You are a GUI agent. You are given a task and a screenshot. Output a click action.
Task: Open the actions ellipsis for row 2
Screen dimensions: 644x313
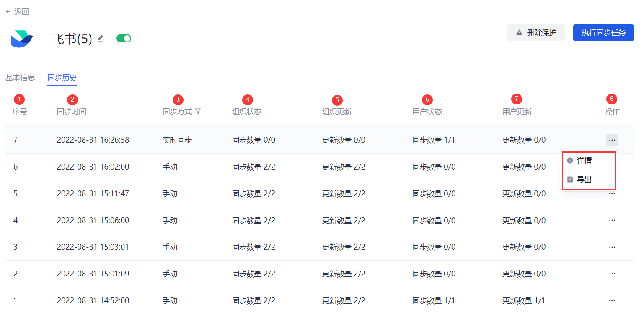point(612,274)
